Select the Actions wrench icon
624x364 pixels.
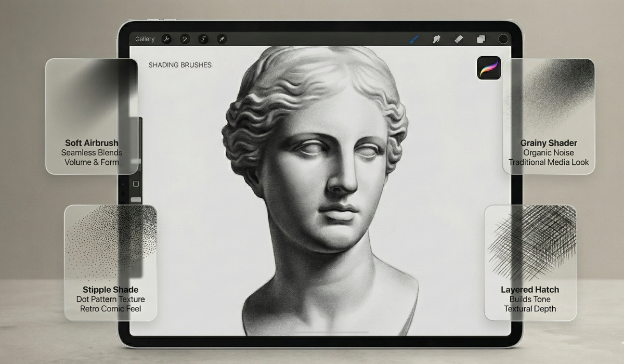click(x=166, y=38)
